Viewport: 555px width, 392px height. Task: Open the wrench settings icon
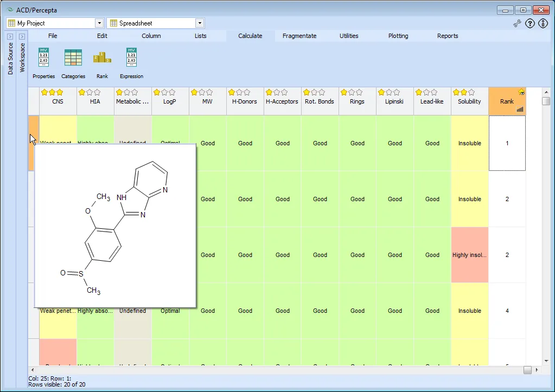coord(517,23)
